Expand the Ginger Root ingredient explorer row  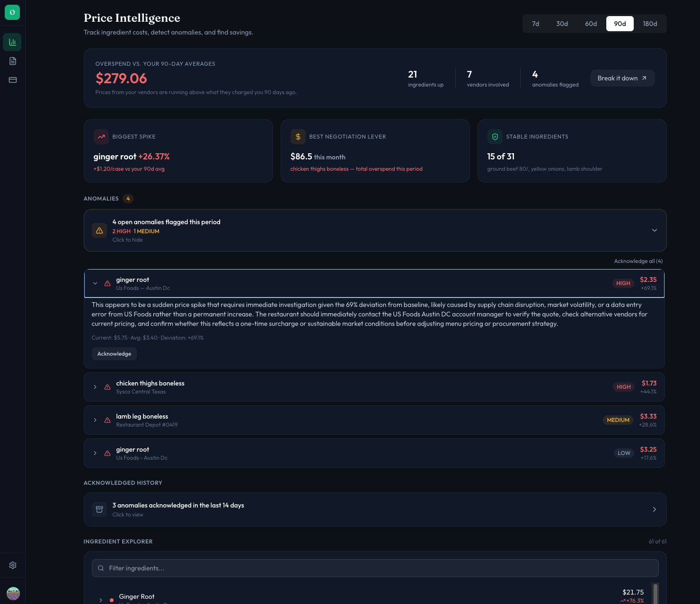click(x=101, y=600)
